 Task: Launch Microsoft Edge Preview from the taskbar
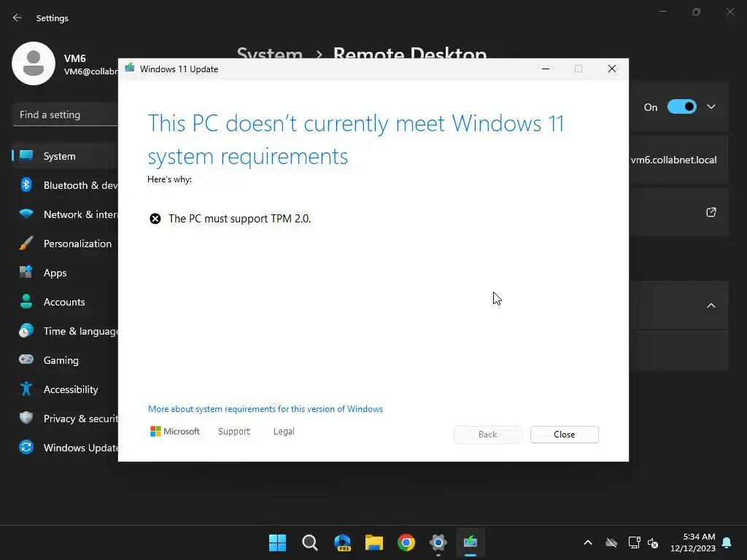click(x=342, y=542)
